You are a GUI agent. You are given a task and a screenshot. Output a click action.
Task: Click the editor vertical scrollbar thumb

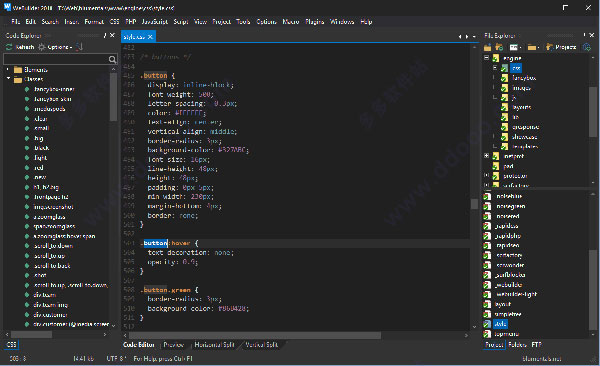tap(474, 204)
